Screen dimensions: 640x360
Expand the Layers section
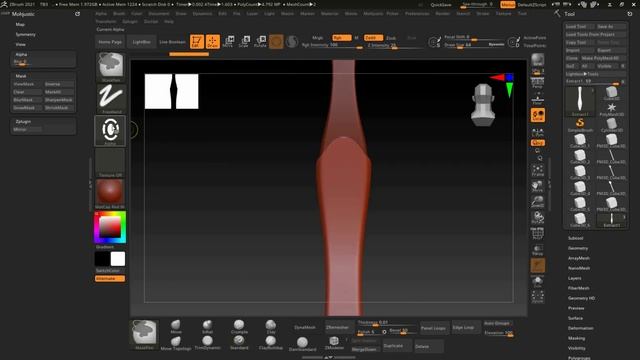[x=575, y=278]
